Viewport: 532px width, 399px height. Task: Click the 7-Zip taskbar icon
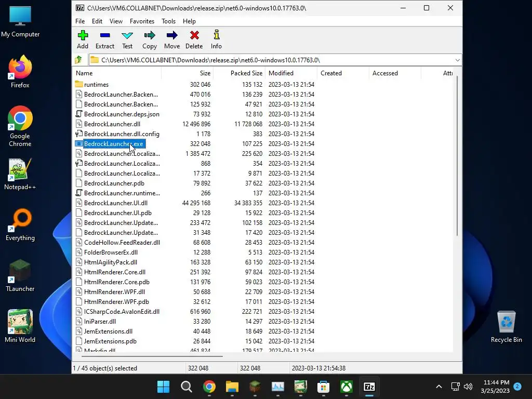[369, 387]
